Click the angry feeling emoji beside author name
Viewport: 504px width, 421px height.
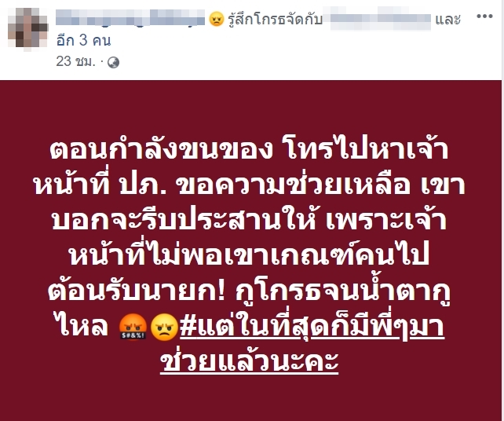217,19
